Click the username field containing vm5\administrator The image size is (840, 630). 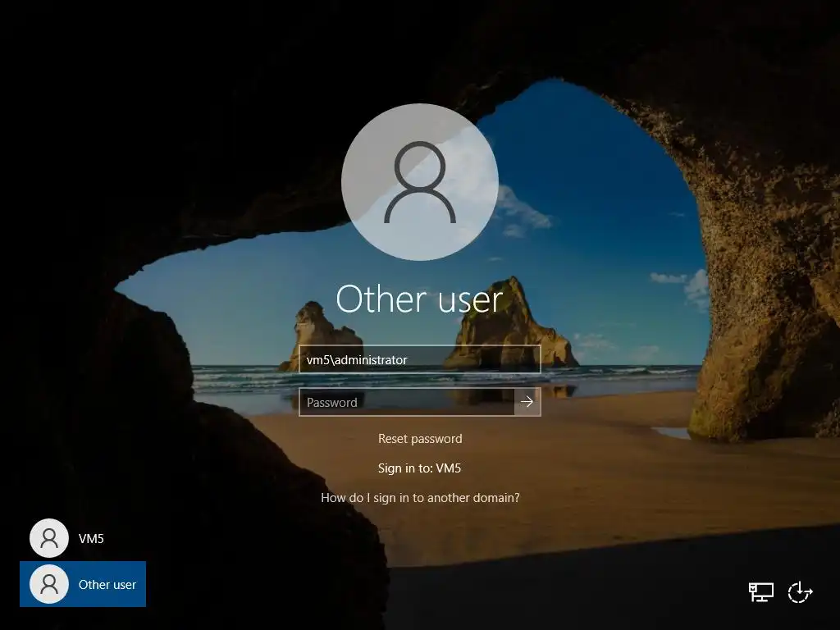click(x=419, y=359)
